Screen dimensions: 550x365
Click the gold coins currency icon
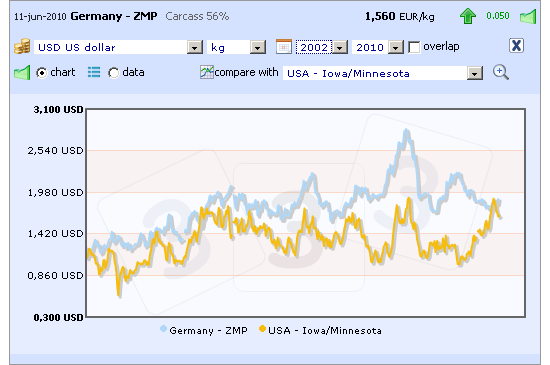[x=22, y=46]
